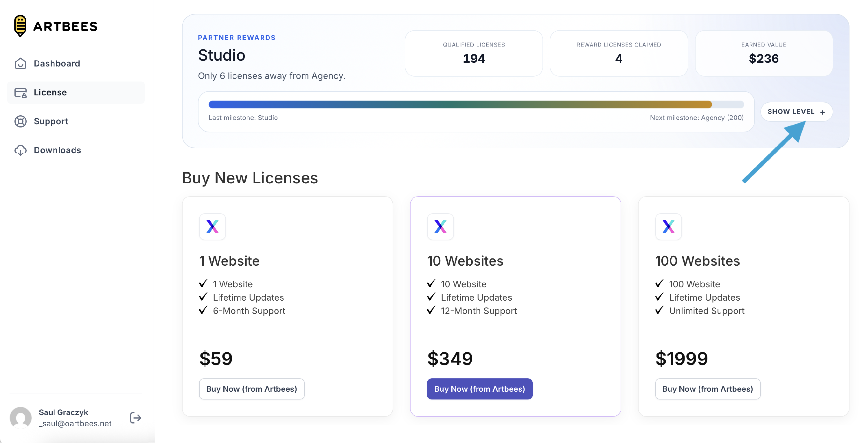Click the Artbees bee logo icon
This screenshot has height=444, width=868.
pyautogui.click(x=20, y=26)
